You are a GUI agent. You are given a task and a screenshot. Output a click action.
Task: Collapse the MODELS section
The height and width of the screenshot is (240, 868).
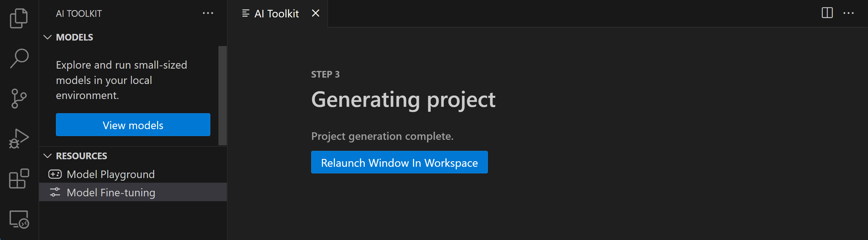coord(48,37)
